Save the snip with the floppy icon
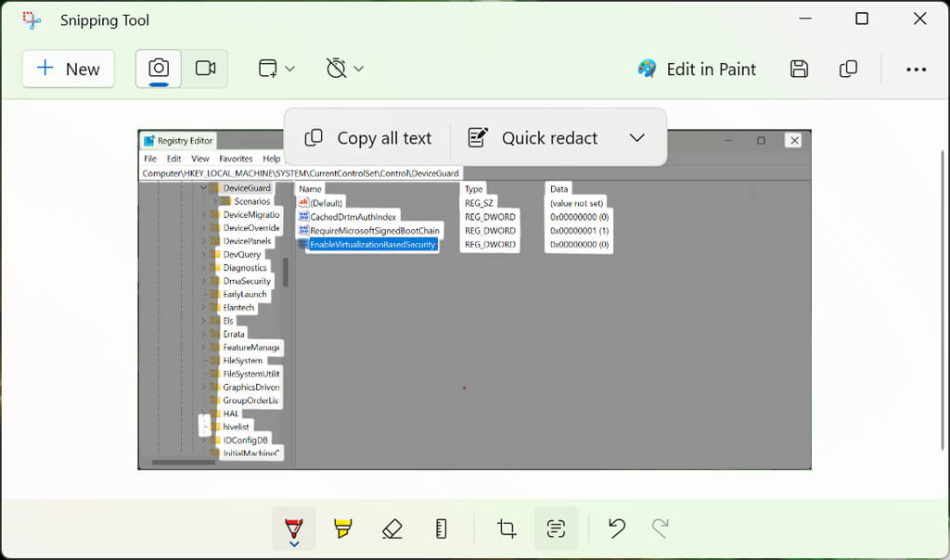This screenshot has height=560, width=950. pos(799,69)
